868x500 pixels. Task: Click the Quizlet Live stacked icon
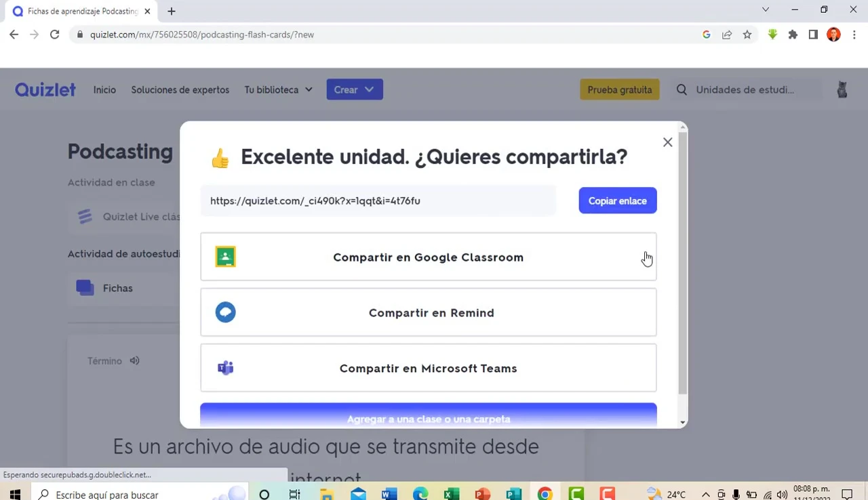[85, 217]
